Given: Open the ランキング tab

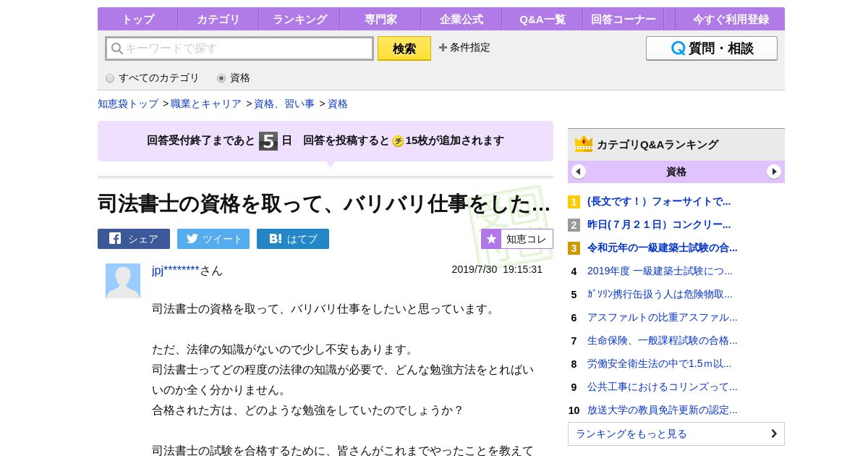Looking at the screenshot, I should point(299,19).
